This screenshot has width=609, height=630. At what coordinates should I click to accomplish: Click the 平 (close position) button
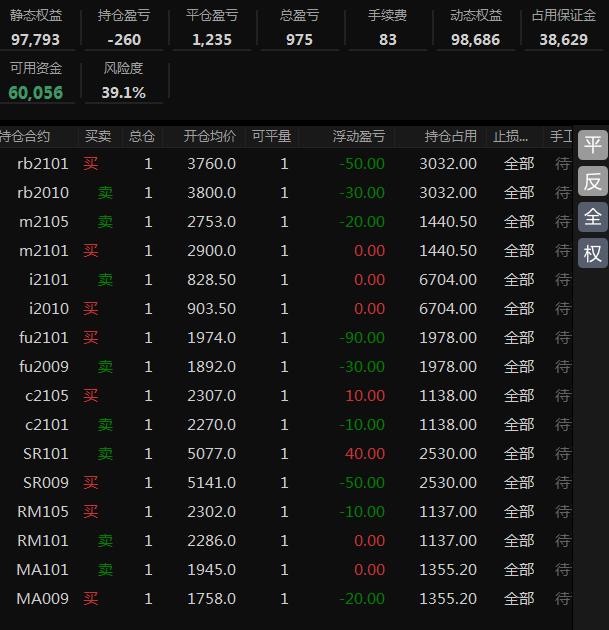click(x=593, y=145)
